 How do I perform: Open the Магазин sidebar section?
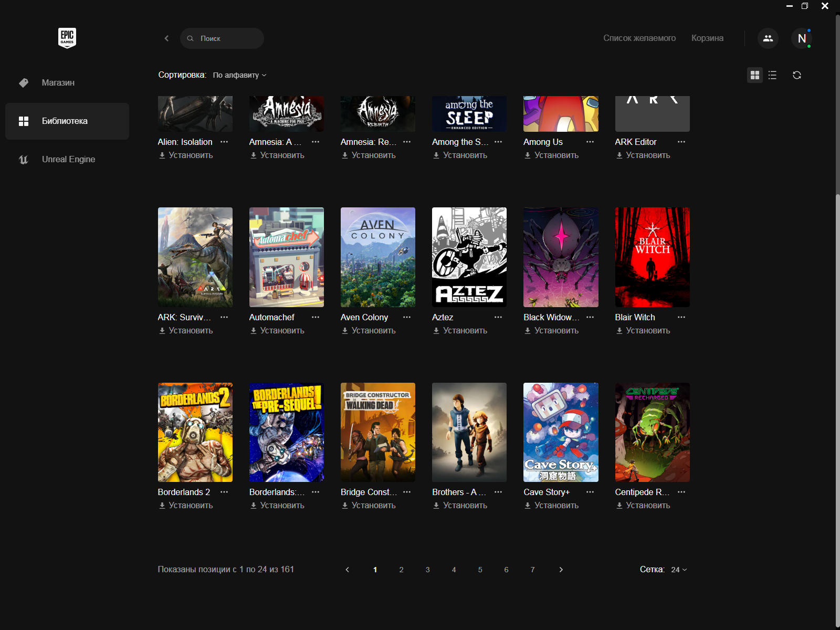point(58,82)
